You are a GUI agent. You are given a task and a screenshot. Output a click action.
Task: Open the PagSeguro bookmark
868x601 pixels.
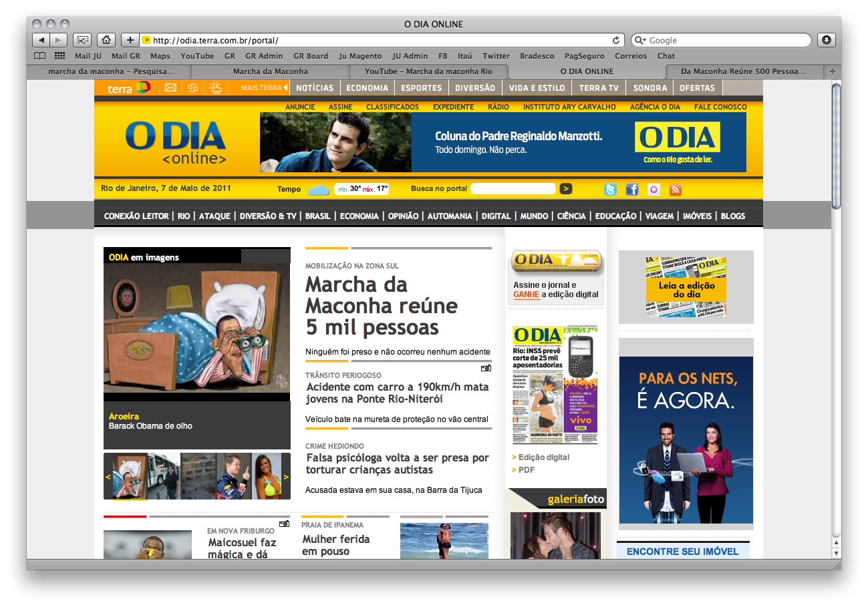pyautogui.click(x=584, y=56)
